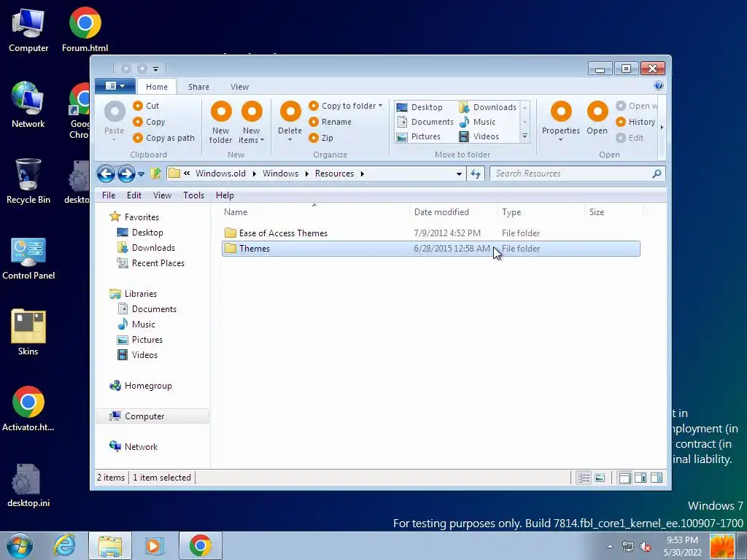Image resolution: width=747 pixels, height=560 pixels.
Task: Switch to the Home ribbon tab
Action: pos(157,87)
